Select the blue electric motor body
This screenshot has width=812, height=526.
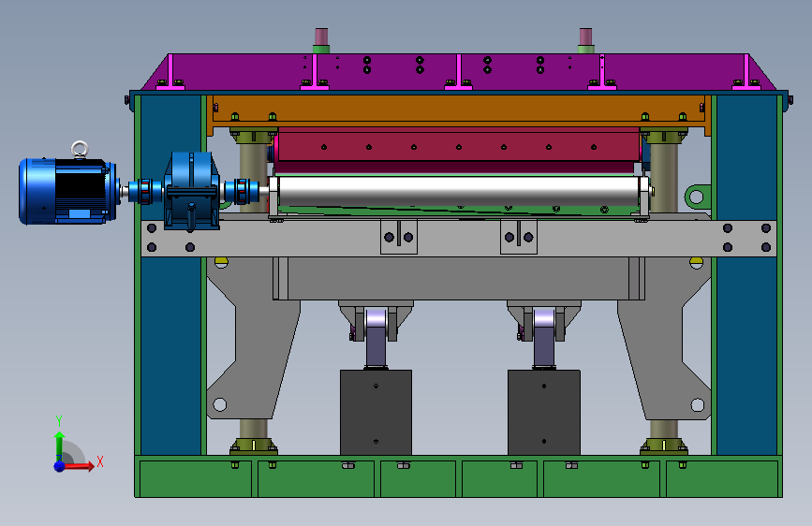click(66, 191)
